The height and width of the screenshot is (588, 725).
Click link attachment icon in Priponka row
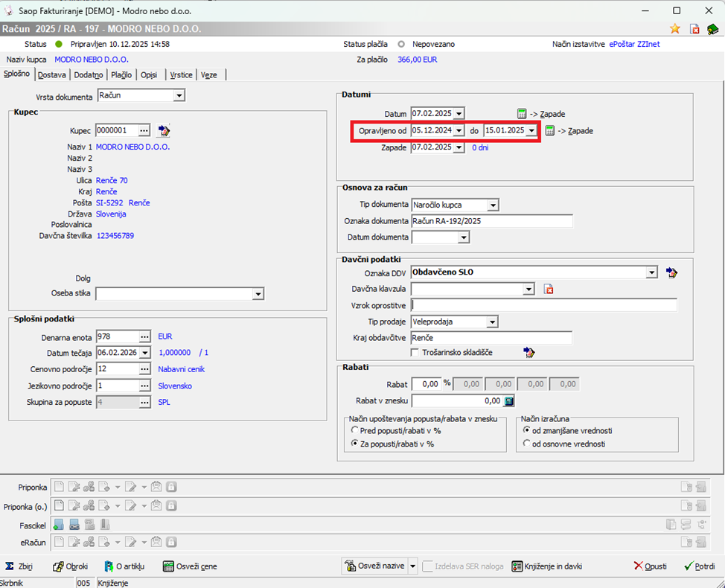point(89,487)
